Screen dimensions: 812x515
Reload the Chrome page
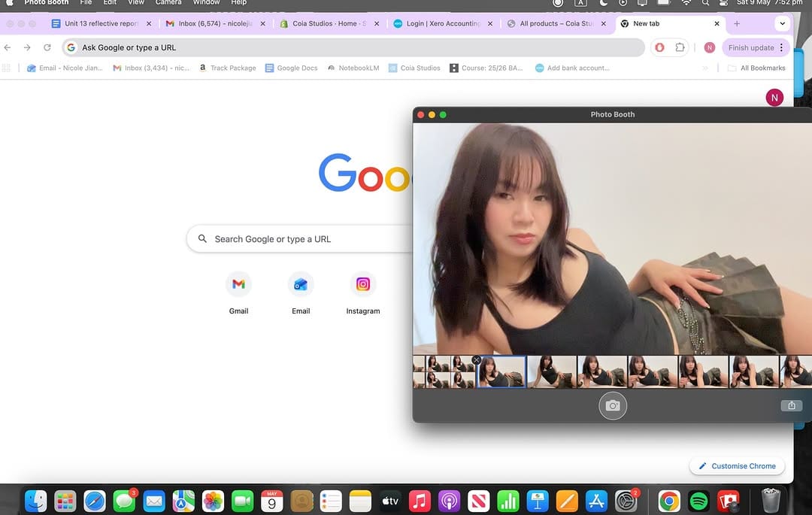click(x=47, y=47)
